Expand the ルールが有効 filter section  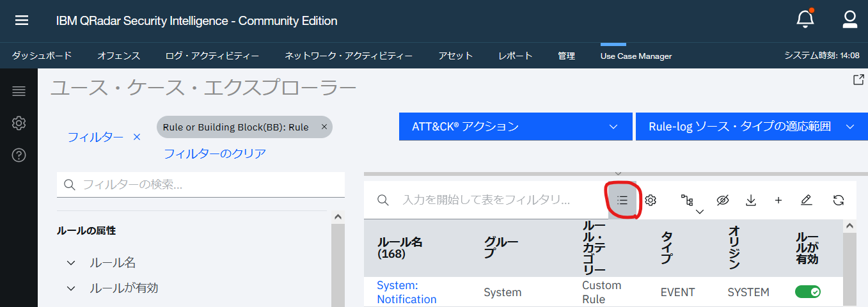pyautogui.click(x=72, y=288)
